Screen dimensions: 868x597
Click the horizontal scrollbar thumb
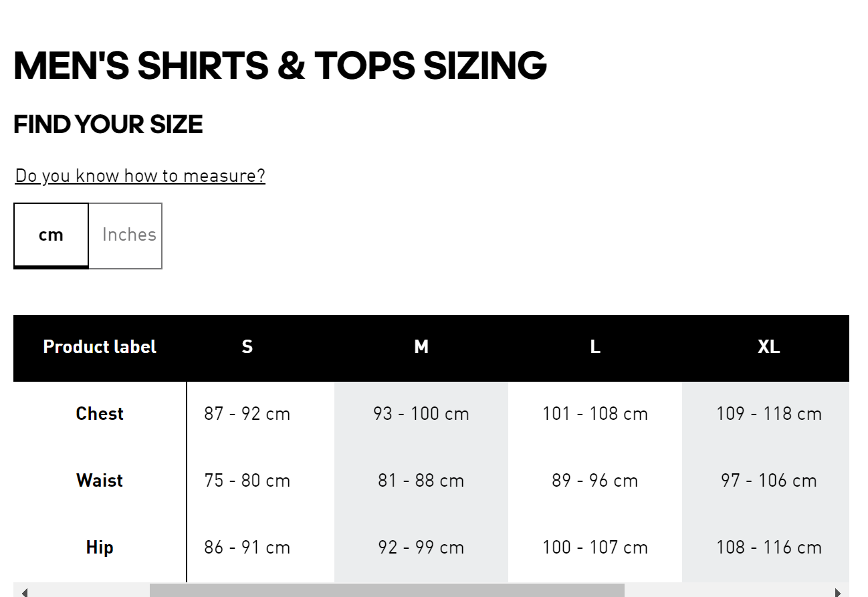coord(387,590)
